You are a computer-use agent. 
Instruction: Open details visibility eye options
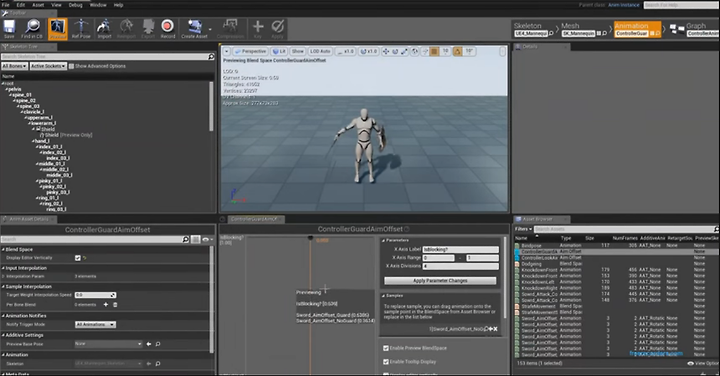208,239
